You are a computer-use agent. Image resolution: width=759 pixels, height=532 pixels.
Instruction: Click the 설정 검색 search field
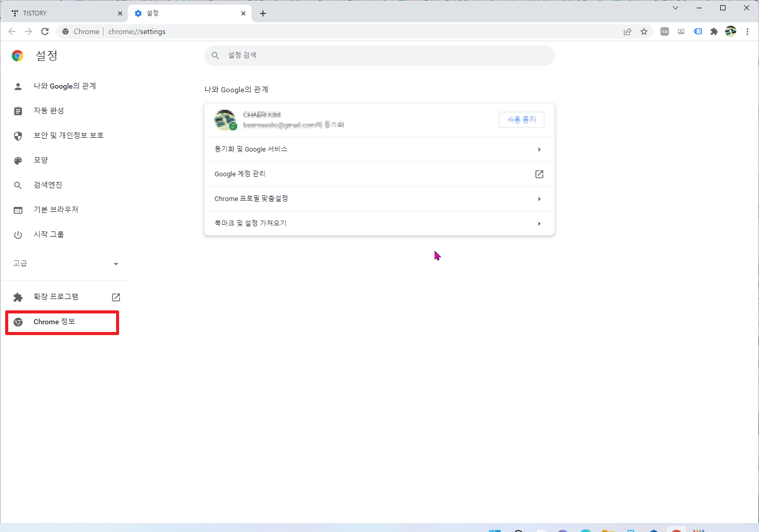pos(379,56)
